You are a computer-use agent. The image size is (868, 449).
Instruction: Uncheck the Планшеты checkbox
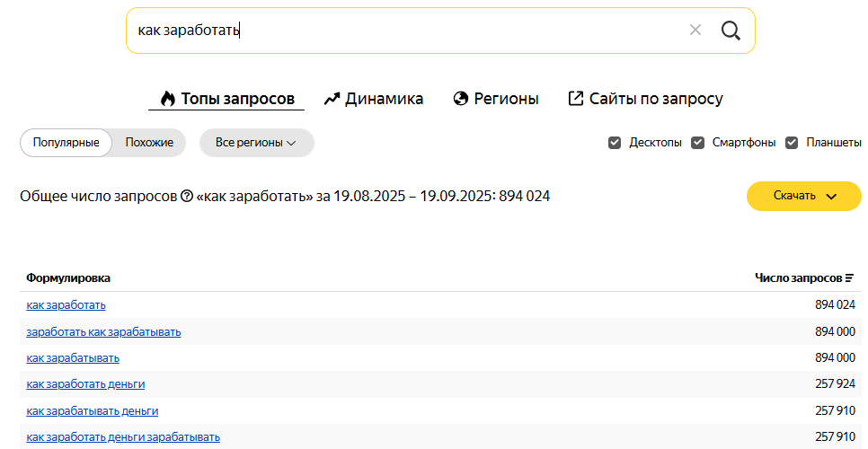point(793,143)
